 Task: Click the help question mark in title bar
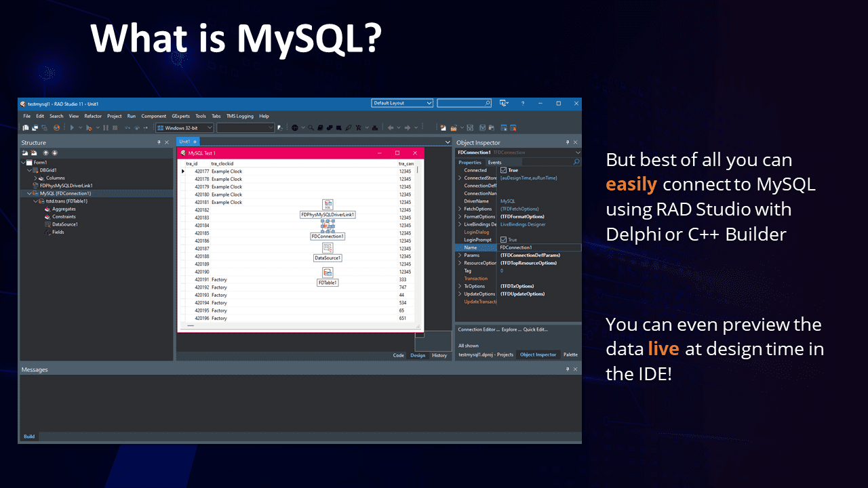click(x=522, y=104)
